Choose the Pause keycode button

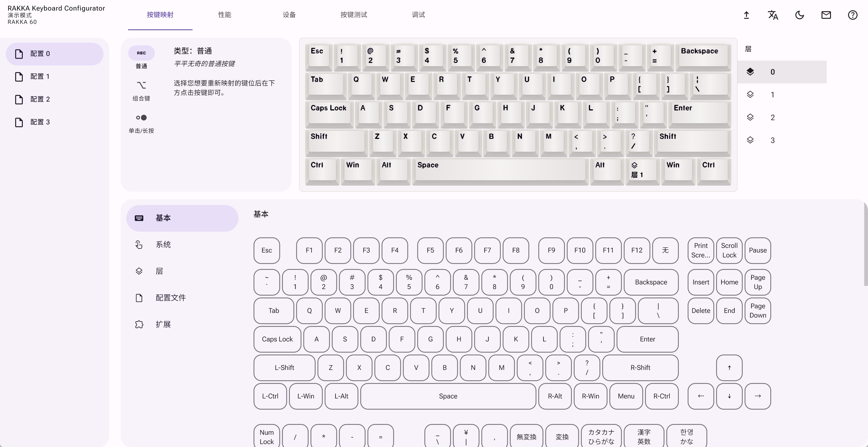coord(757,250)
